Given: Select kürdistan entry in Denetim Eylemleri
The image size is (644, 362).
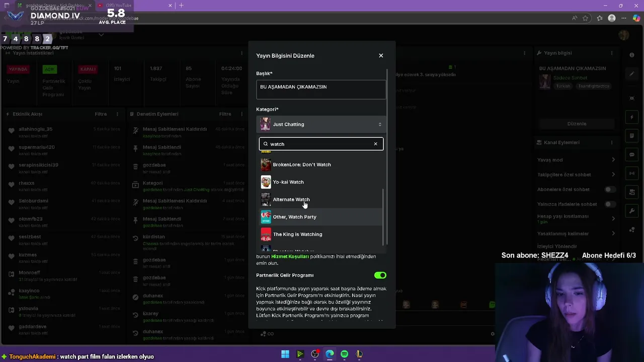Looking at the screenshot, I should point(154,237).
